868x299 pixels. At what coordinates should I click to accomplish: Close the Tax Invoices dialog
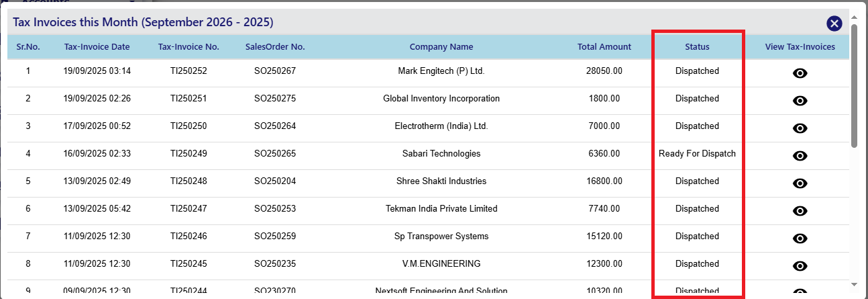tap(834, 24)
